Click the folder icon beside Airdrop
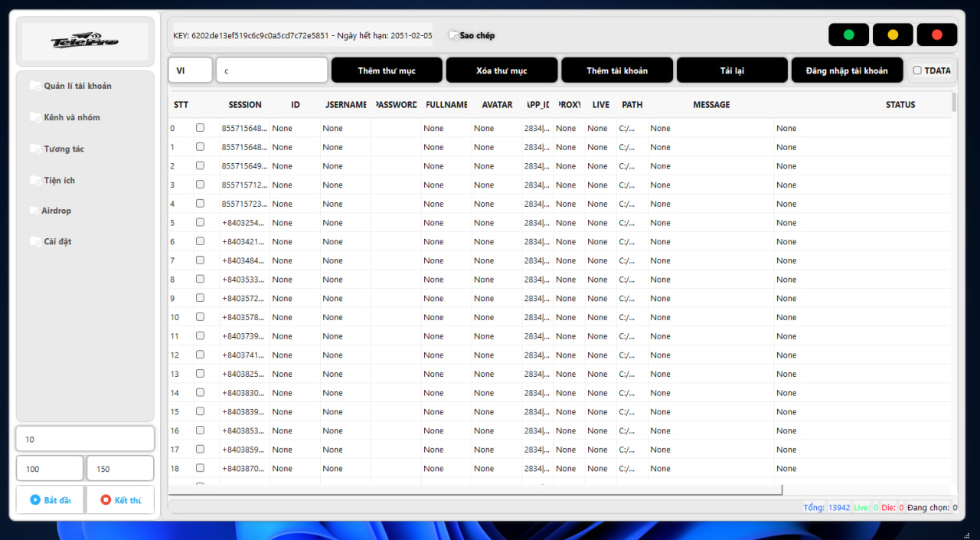This screenshot has height=540, width=980. pos(34,211)
